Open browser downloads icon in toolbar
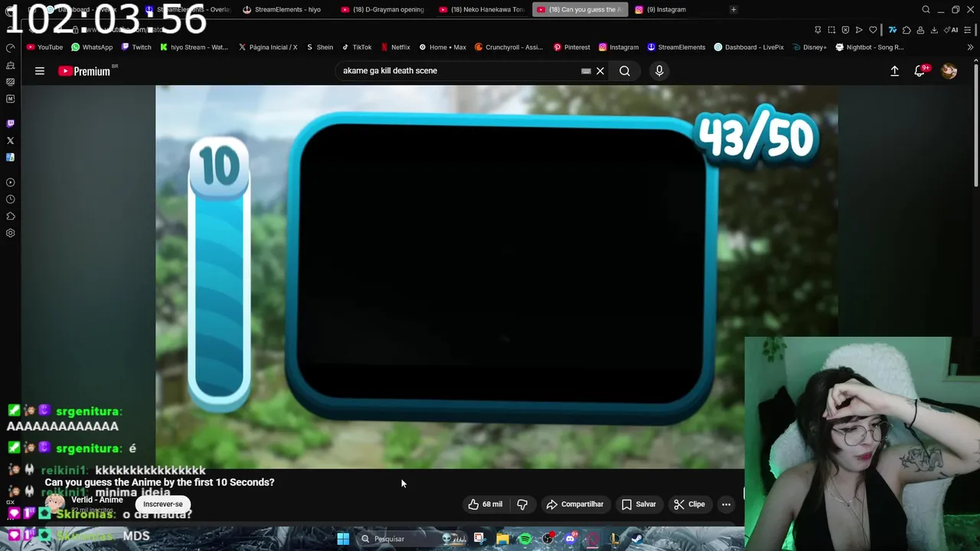 (x=934, y=30)
